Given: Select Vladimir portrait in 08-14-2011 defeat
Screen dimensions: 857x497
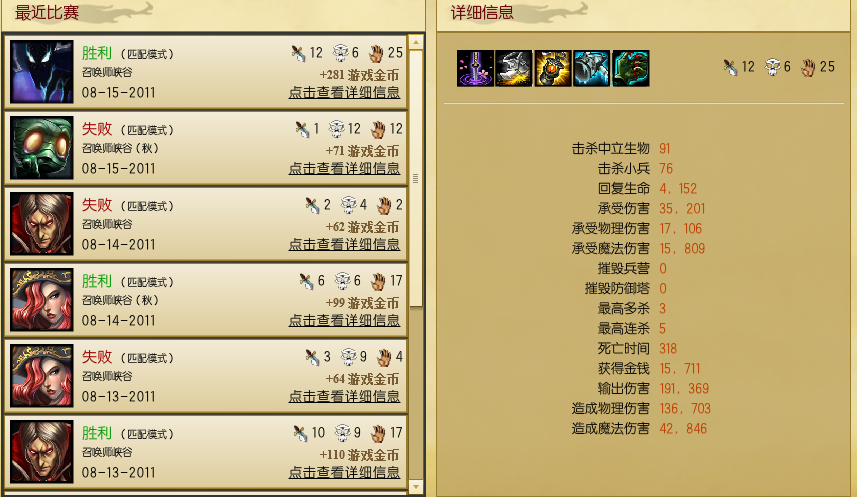Looking at the screenshot, I should (42, 224).
